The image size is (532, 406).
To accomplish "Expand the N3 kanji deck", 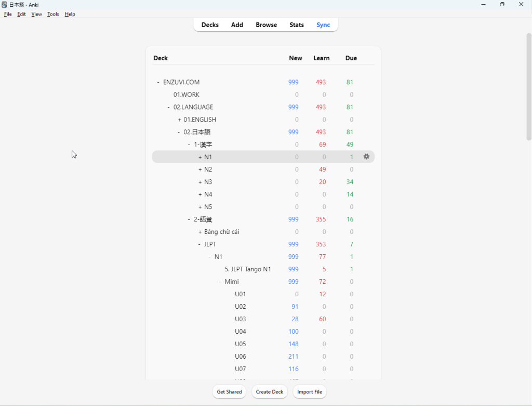I will click(200, 182).
